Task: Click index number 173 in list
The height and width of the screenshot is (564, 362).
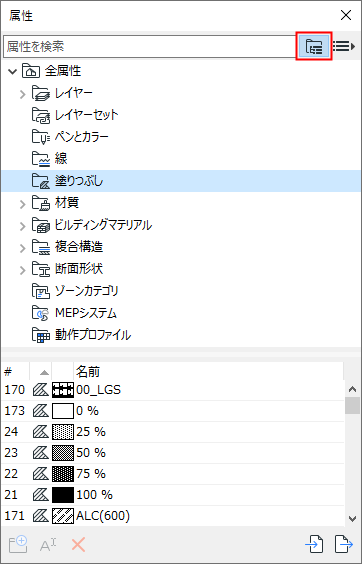Action: click(x=14, y=411)
